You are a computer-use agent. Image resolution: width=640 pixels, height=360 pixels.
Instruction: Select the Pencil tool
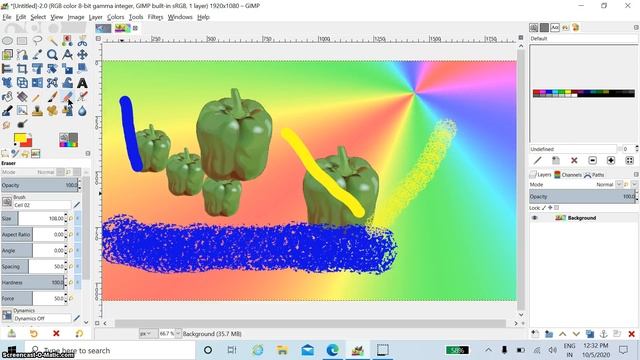37,97
